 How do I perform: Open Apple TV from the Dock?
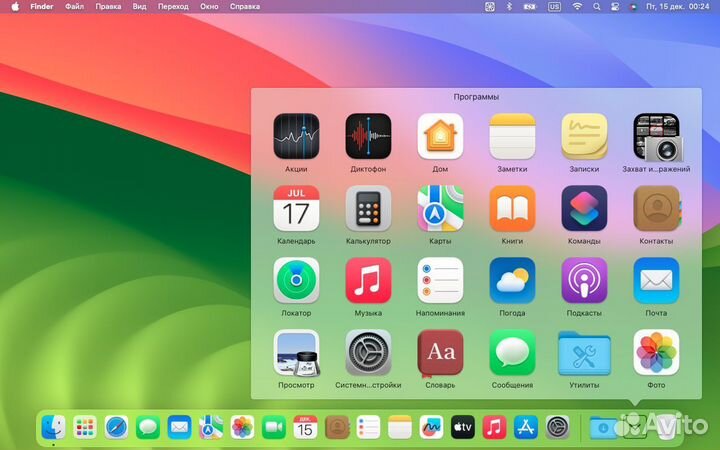(x=463, y=427)
